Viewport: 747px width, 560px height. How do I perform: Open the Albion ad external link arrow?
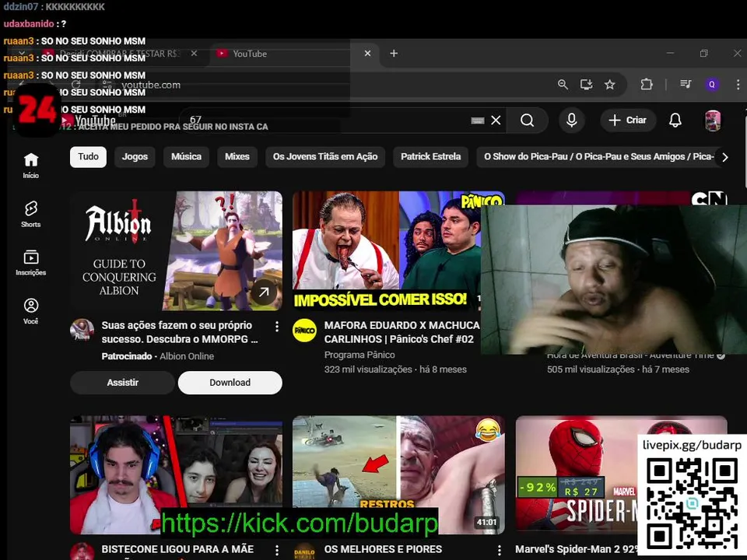264,292
